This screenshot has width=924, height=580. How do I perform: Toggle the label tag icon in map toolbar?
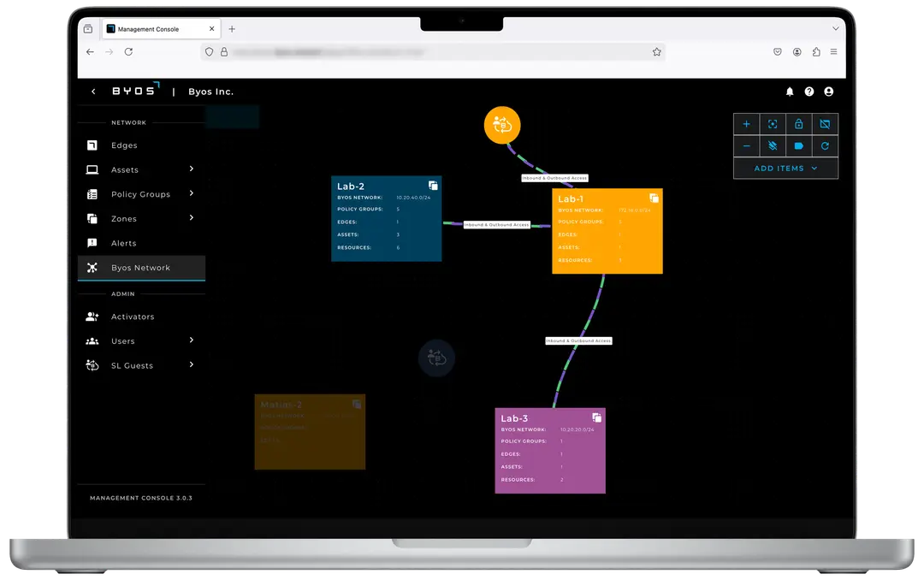pos(798,146)
